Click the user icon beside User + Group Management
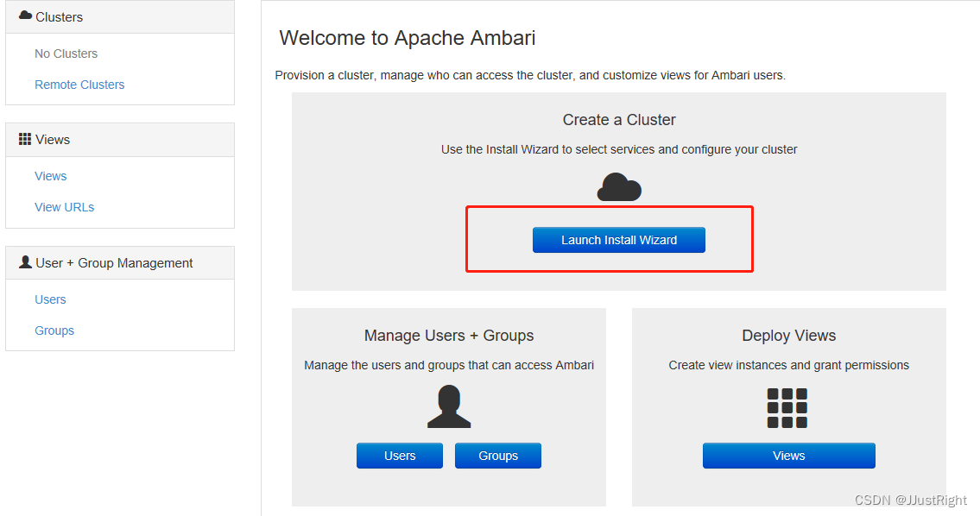980x516 pixels. (25, 261)
